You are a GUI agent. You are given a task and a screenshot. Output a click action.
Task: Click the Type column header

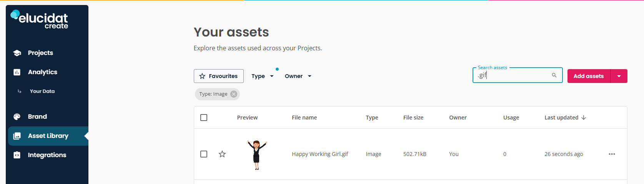[x=372, y=118]
